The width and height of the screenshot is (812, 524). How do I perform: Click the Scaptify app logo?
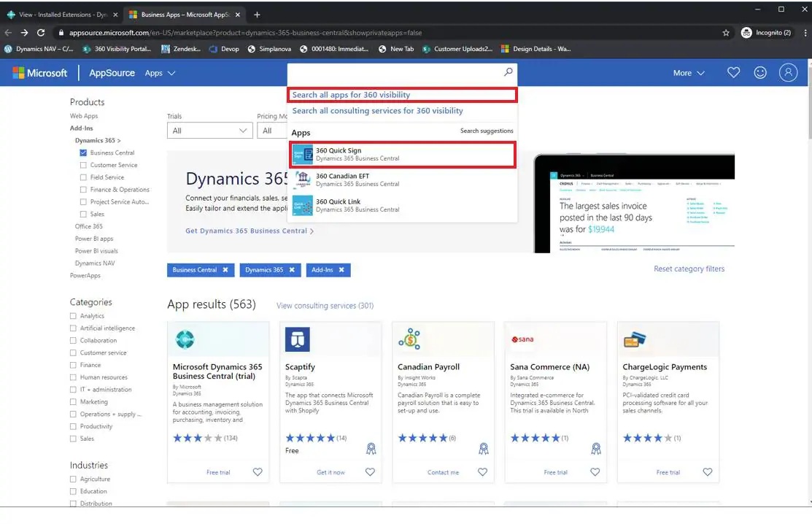point(297,339)
